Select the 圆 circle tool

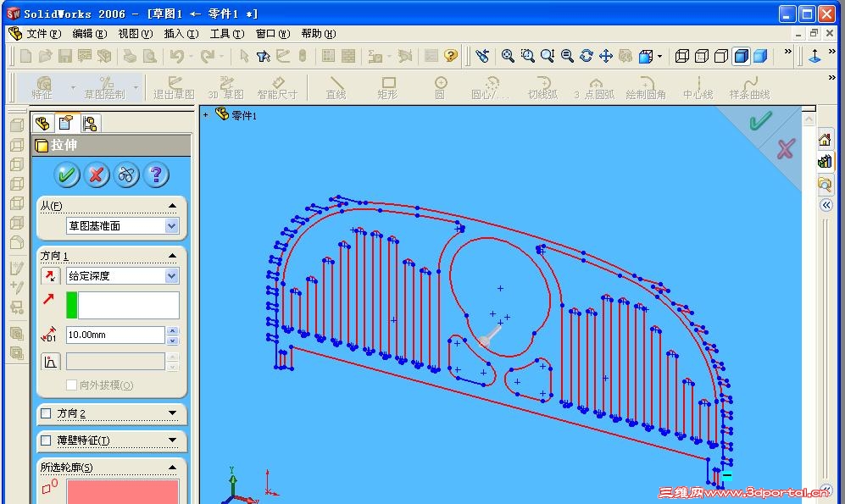[440, 88]
